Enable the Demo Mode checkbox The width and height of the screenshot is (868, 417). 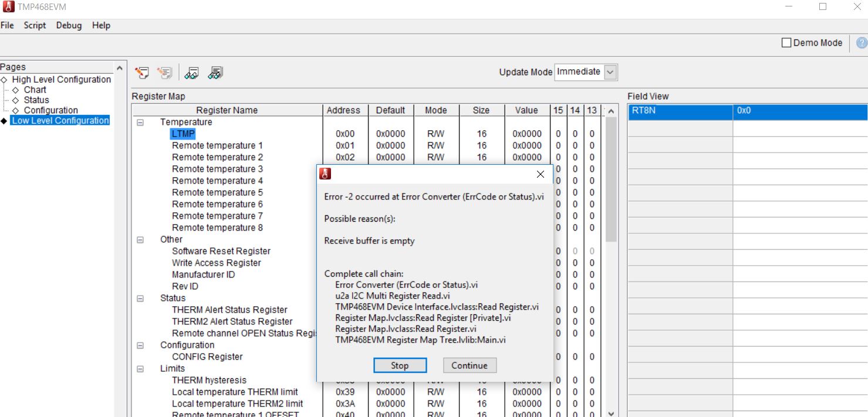pos(786,43)
